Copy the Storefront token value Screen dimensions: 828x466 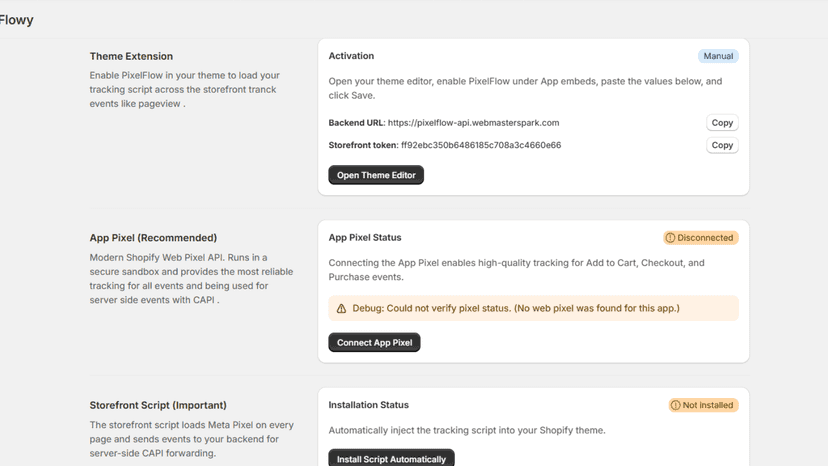pos(722,145)
